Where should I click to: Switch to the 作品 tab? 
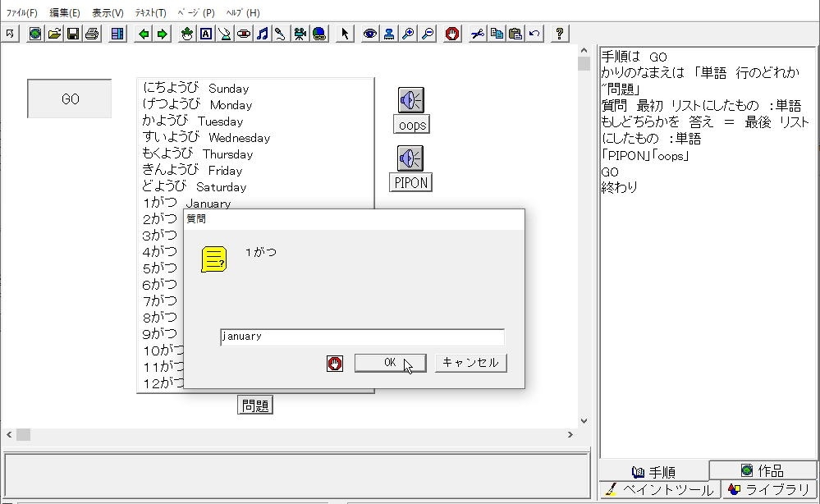763,470
